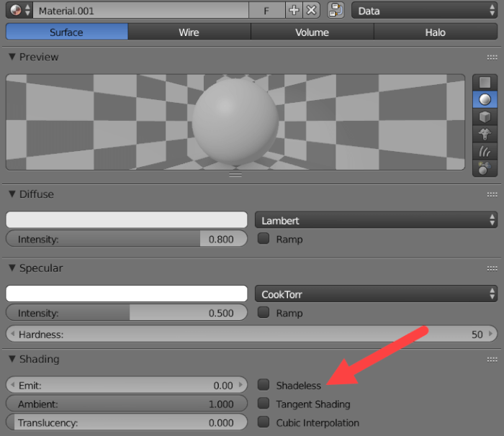504x436 pixels.
Task: Open the Lambert diffuse shader dropdown
Action: pyautogui.click(x=376, y=220)
